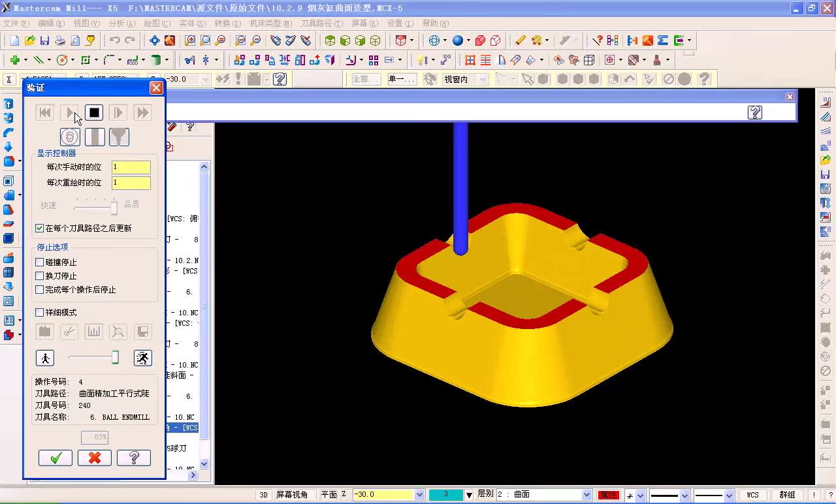Viewport: 836px width, 504px height.
Task: Open the 层别 '2 : 曲面' dropdown
Action: (x=587, y=495)
